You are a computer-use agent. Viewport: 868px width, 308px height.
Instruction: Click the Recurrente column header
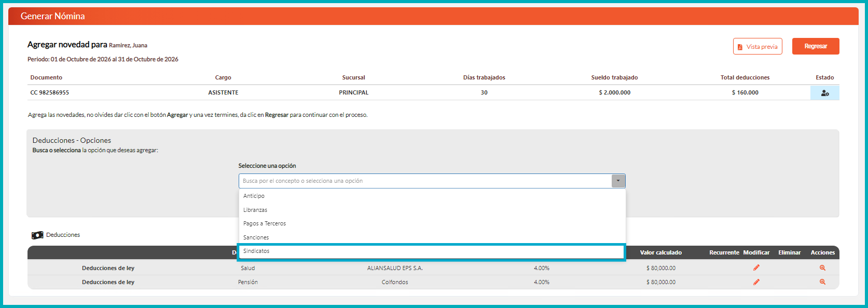(x=724, y=252)
